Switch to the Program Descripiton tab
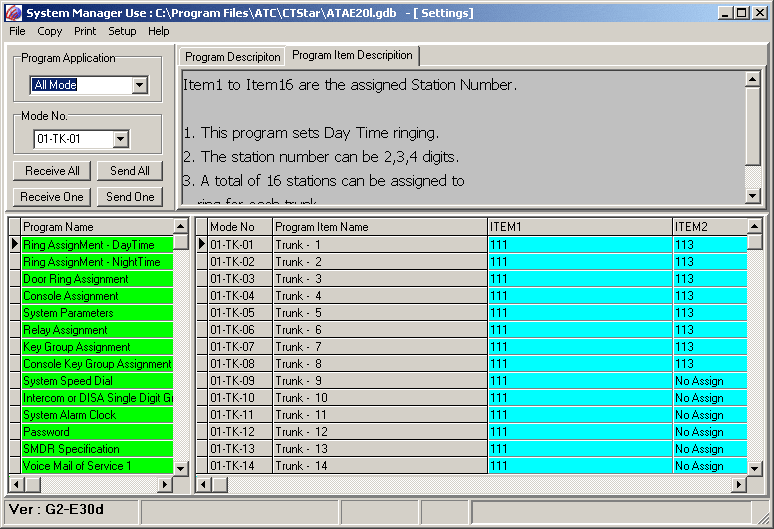The height and width of the screenshot is (529, 774). [x=232, y=57]
